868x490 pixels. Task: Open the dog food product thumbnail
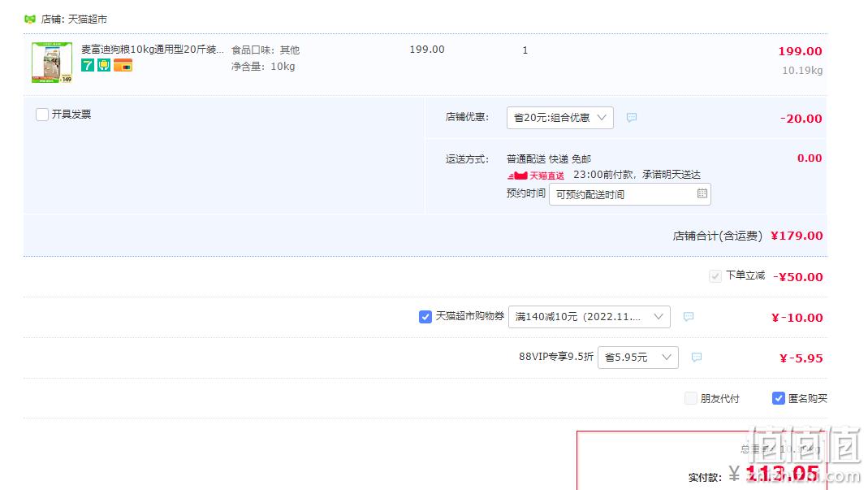(x=52, y=62)
